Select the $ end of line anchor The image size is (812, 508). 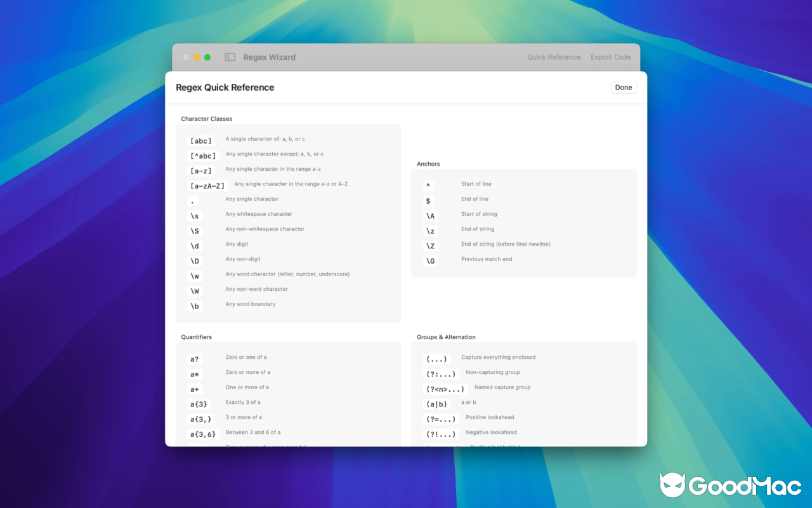tap(429, 201)
